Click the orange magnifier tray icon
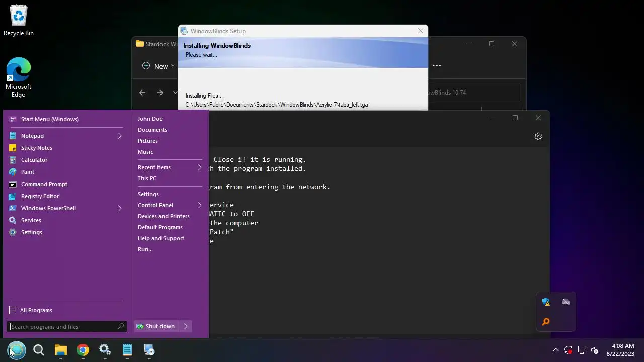Screen dimensions: 644x362 pos(546,322)
